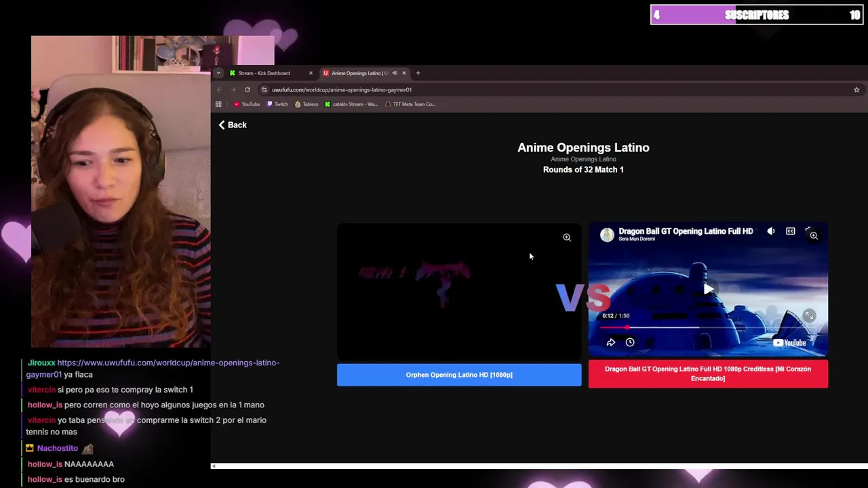Image resolution: width=868 pixels, height=488 pixels.
Task: Toggle closed captions on the YouTube player
Action: [x=790, y=231]
